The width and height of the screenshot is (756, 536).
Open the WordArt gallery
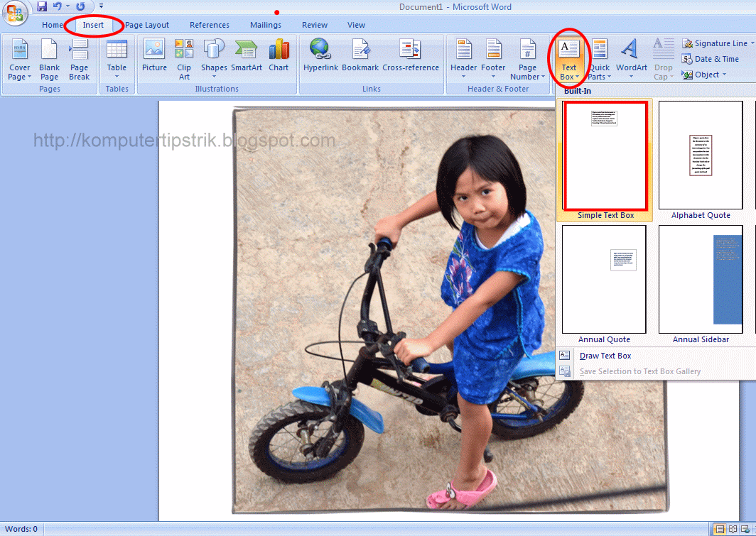[631, 59]
